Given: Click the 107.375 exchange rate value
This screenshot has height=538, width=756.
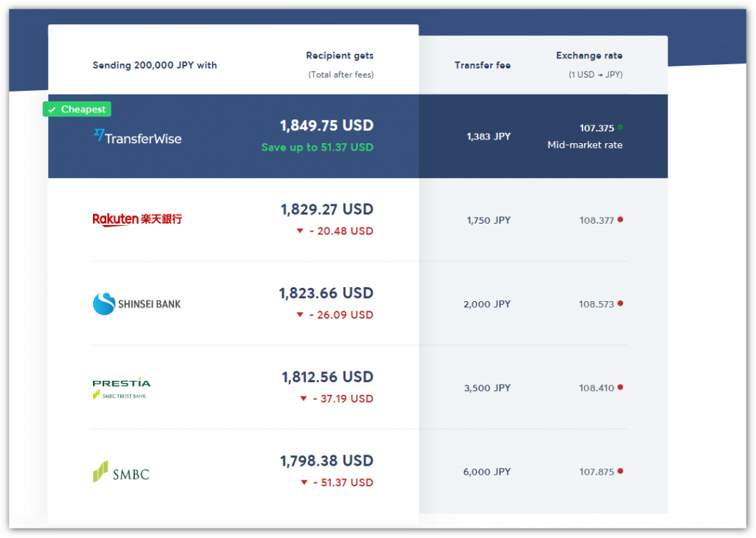Looking at the screenshot, I should 597,128.
